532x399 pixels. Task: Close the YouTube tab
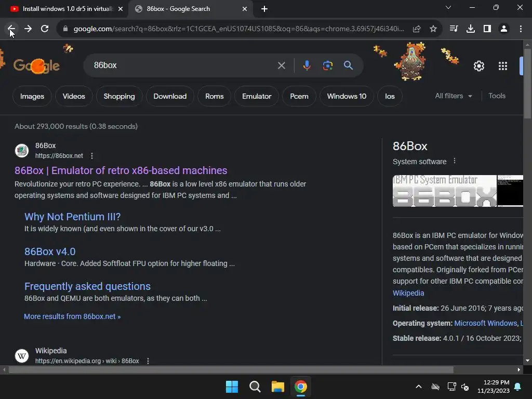tap(121, 9)
